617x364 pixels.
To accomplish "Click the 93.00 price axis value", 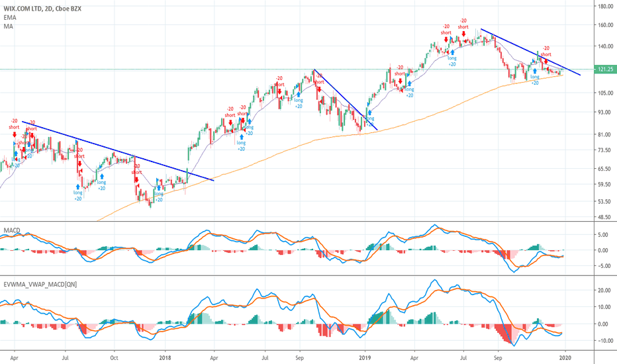I will [606, 113].
